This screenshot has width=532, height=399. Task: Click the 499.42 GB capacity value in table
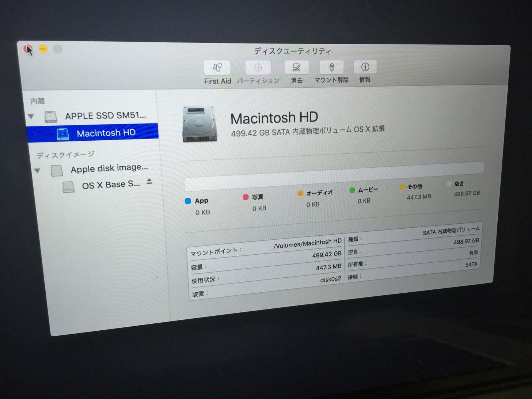click(x=327, y=254)
